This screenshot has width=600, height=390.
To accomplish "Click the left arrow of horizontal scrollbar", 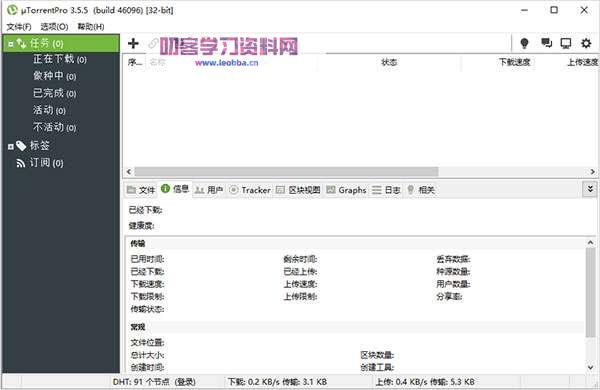I will (129, 171).
